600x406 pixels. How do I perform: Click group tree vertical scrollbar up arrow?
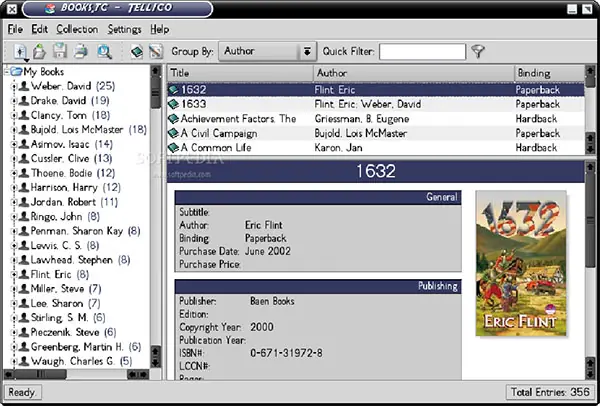(x=155, y=71)
